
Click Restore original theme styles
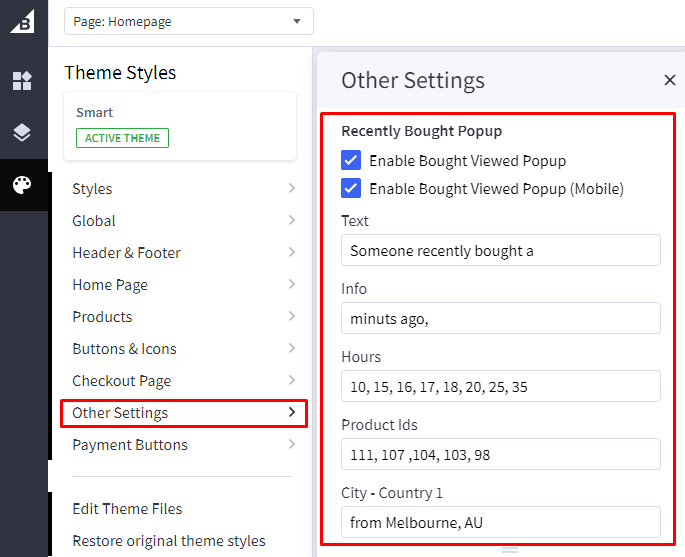(169, 541)
